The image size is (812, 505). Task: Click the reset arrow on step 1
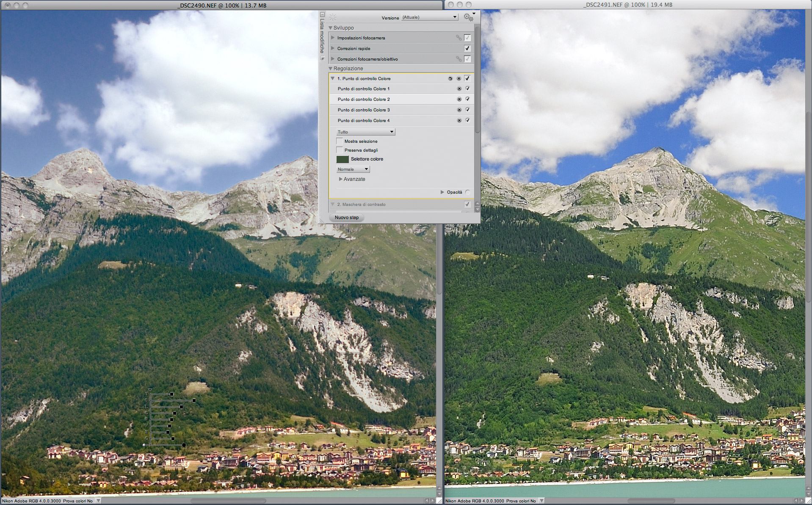pos(450,78)
